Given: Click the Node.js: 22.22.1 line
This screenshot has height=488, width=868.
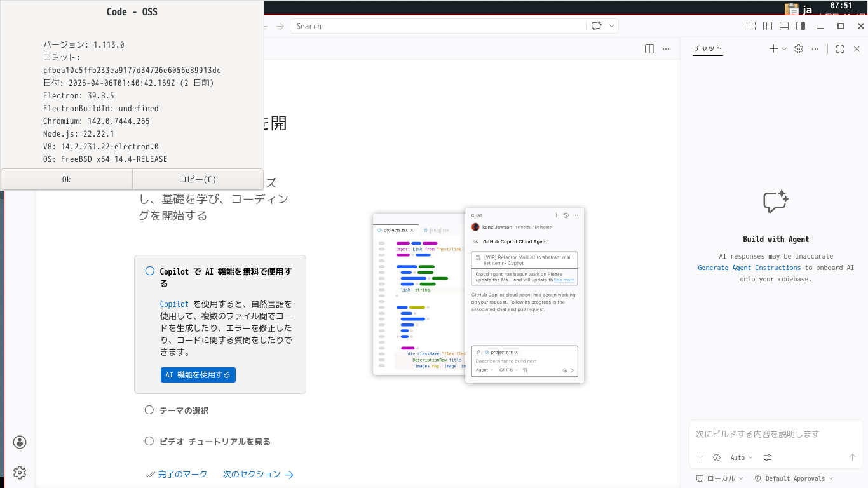Looking at the screenshot, I should point(79,133).
